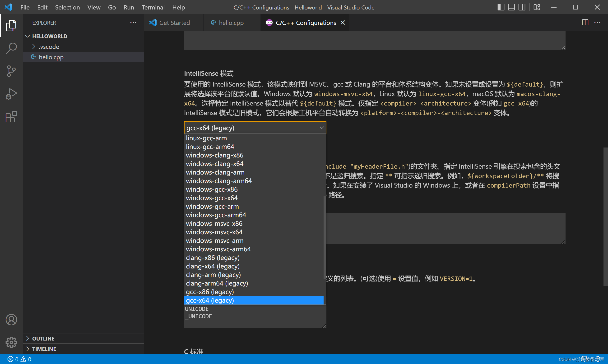Open the Selection menu

pyautogui.click(x=67, y=7)
